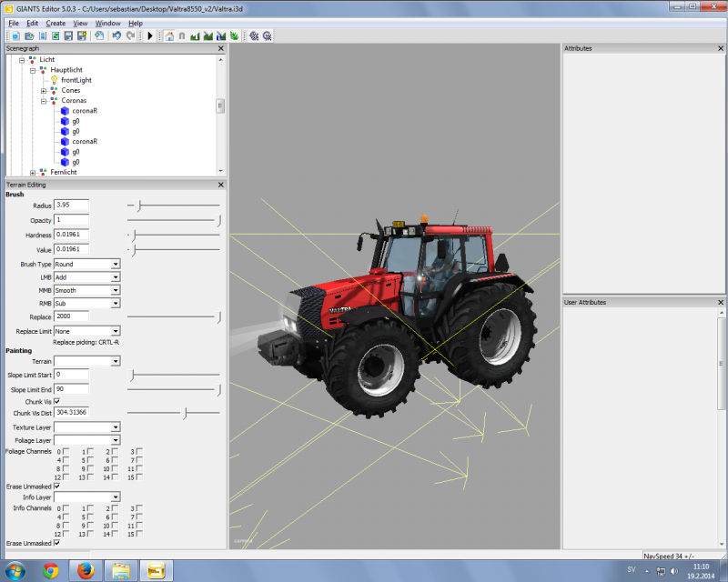Click the house-shaped Home icon
Image resolution: width=728 pixels, height=582 pixels.
pos(169,35)
